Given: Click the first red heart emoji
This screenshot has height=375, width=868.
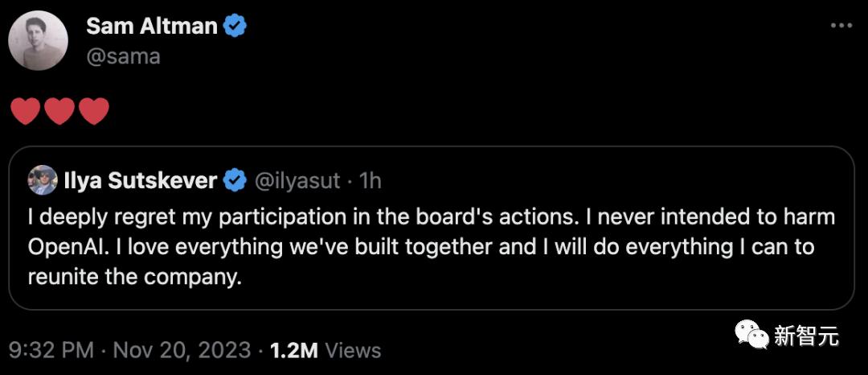Looking at the screenshot, I should [26, 111].
